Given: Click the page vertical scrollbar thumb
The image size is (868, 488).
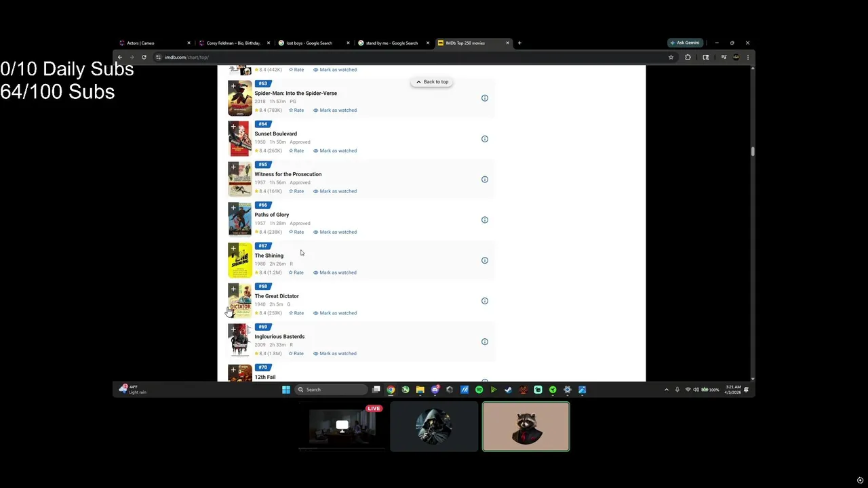Looking at the screenshot, I should (x=753, y=151).
